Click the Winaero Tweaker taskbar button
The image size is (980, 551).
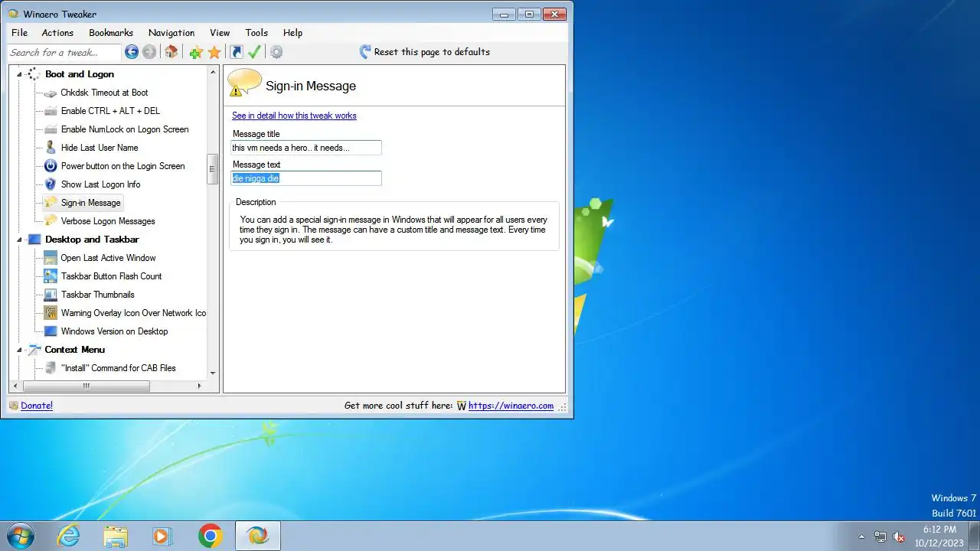257,536
